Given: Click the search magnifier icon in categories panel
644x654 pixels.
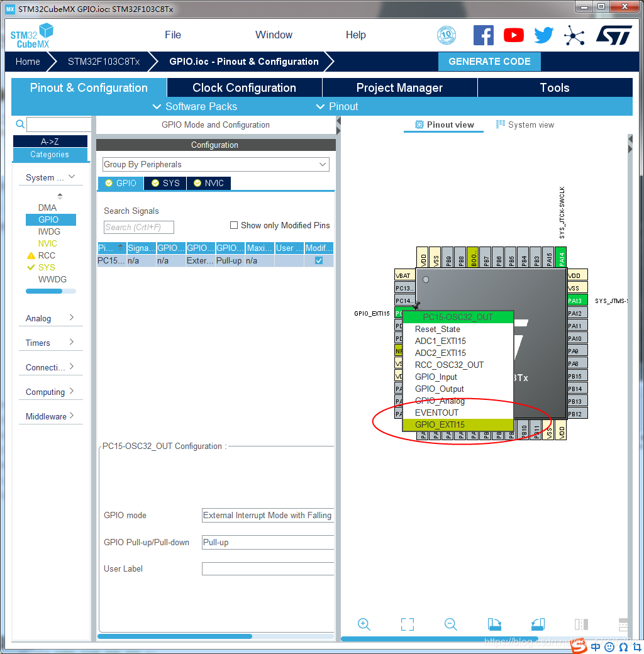Looking at the screenshot, I should pos(20,124).
